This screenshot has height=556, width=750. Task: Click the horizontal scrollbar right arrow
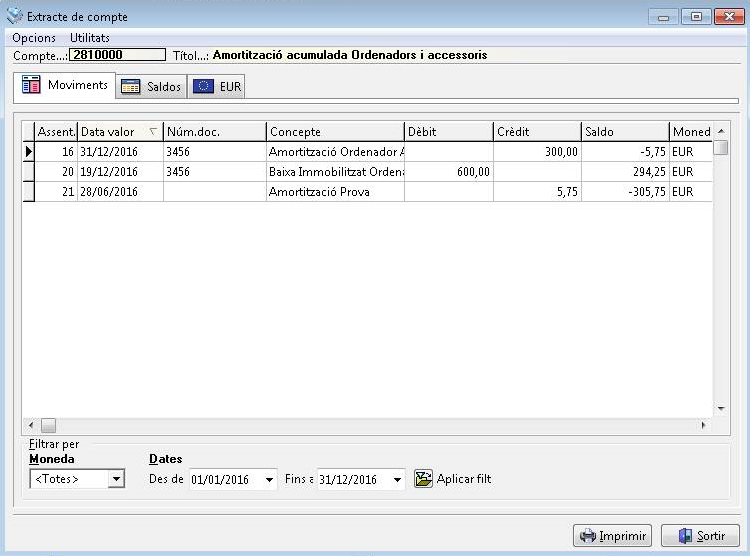pyautogui.click(x=704, y=425)
